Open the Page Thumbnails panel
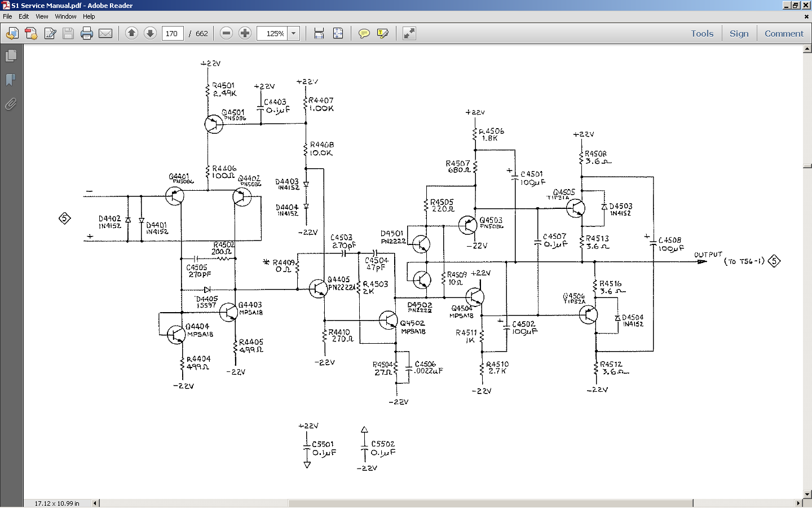 pos(11,56)
